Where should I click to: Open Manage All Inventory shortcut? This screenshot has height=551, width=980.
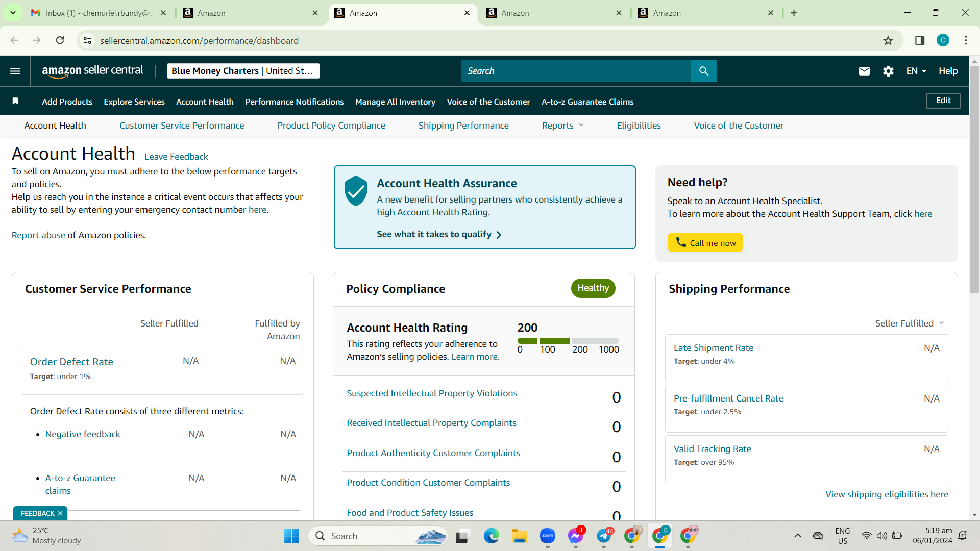395,102
